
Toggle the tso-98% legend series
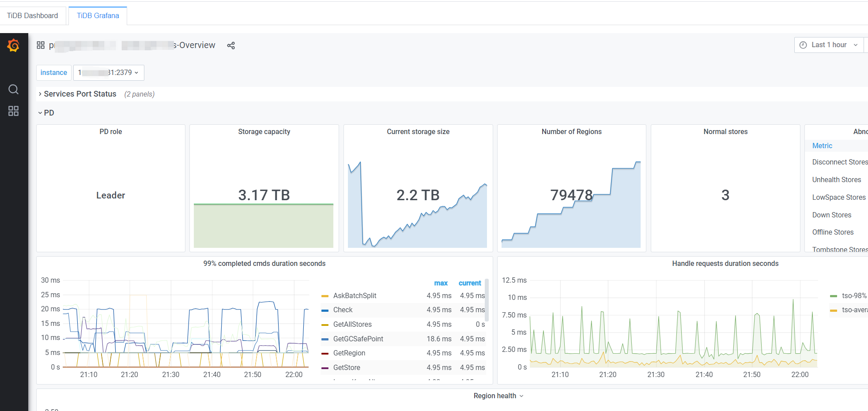[x=854, y=295]
